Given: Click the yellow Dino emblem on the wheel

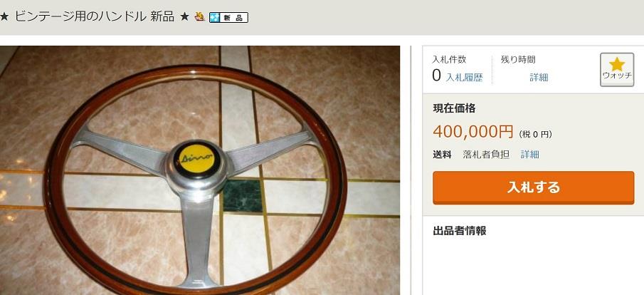Looking at the screenshot, I should (196, 158).
